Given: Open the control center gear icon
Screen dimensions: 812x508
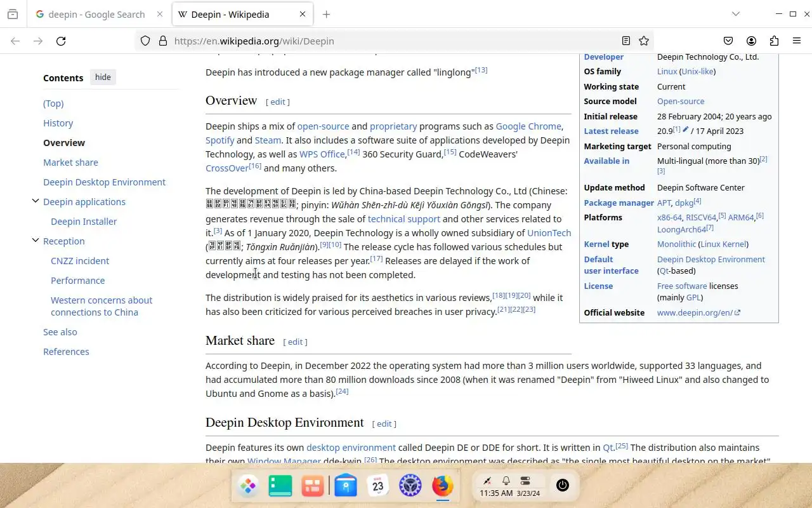Looking at the screenshot, I should pos(410,486).
